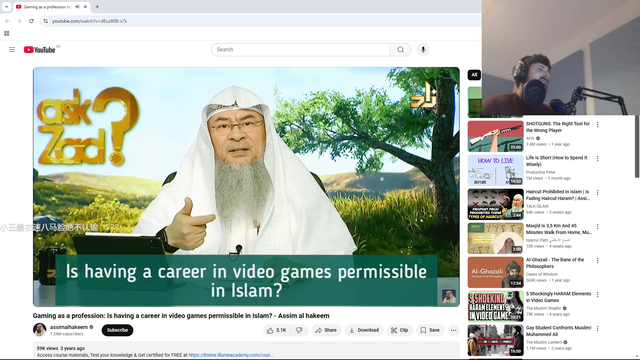640x360 pixels.
Task: Click the search magnifier button
Action: coord(400,49)
